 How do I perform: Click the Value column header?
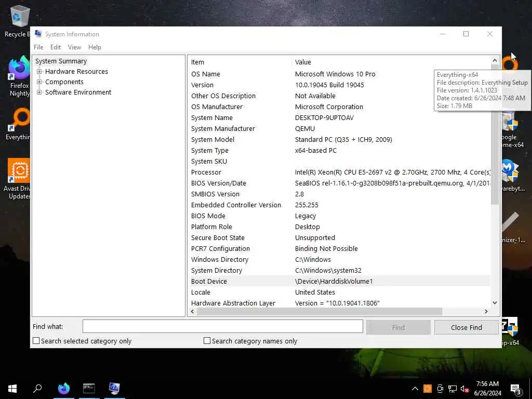391,62
